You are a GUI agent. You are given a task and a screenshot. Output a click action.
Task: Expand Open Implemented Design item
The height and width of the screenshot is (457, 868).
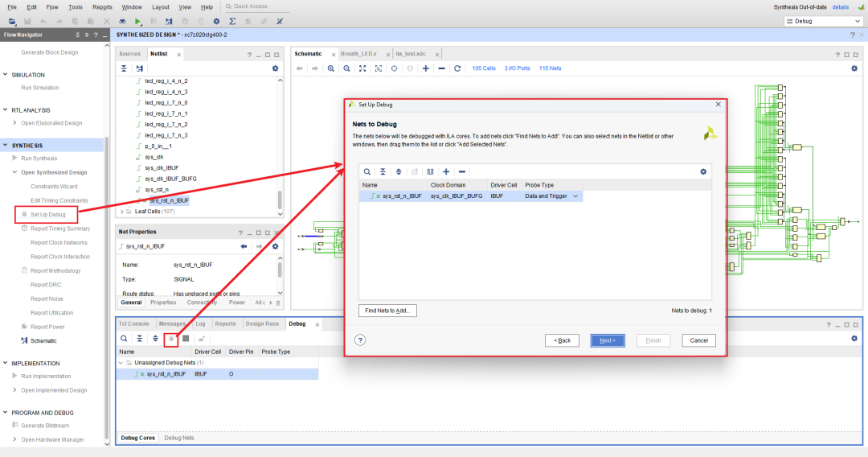pos(15,390)
